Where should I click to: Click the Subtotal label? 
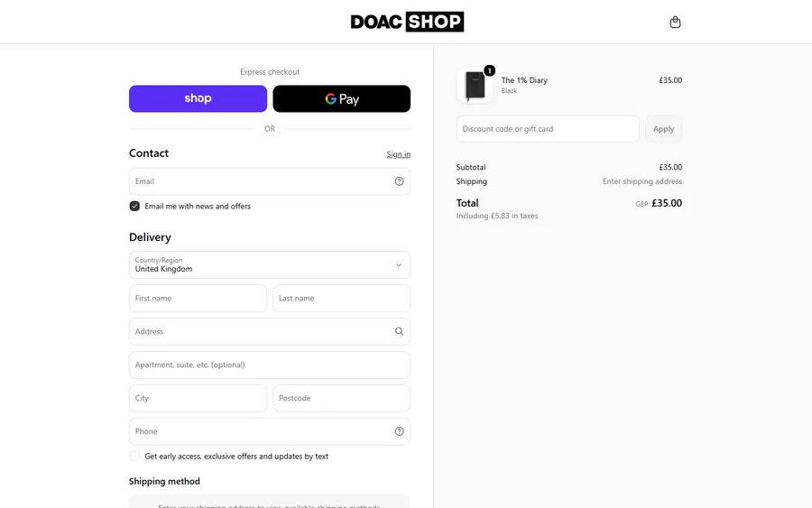point(471,167)
